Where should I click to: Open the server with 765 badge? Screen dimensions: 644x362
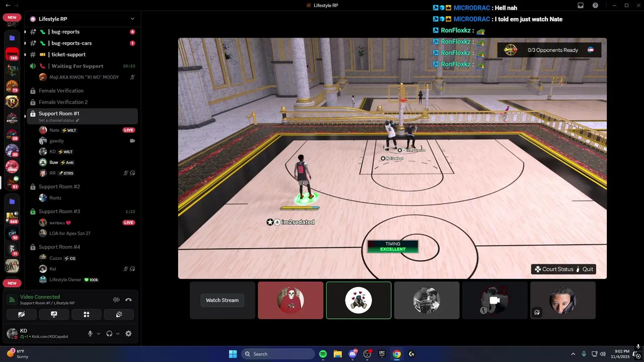12,54
